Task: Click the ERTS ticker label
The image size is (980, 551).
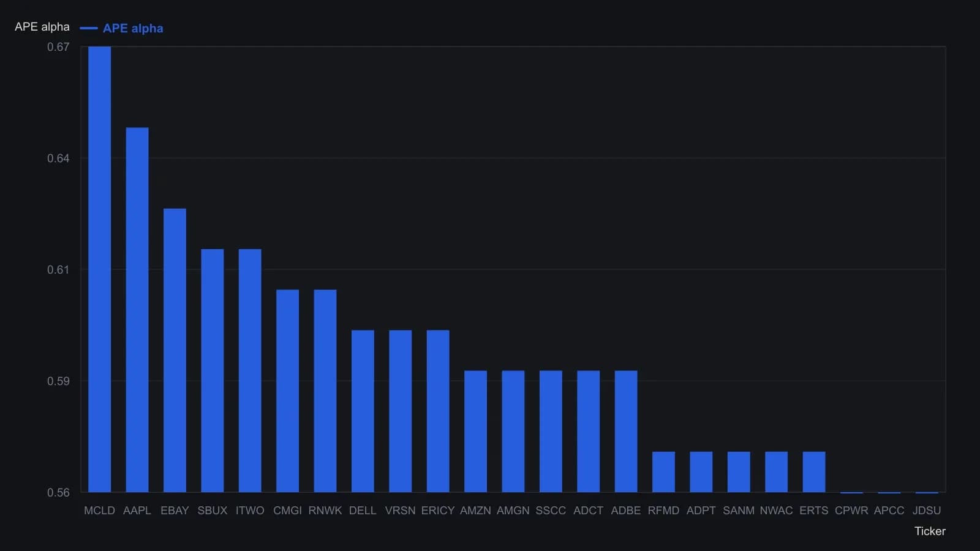Action: pos(814,511)
